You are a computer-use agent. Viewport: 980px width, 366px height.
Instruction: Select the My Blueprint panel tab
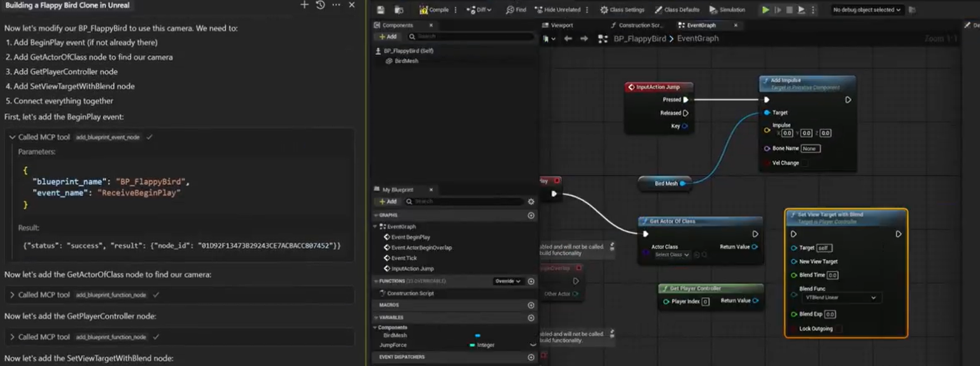398,190
